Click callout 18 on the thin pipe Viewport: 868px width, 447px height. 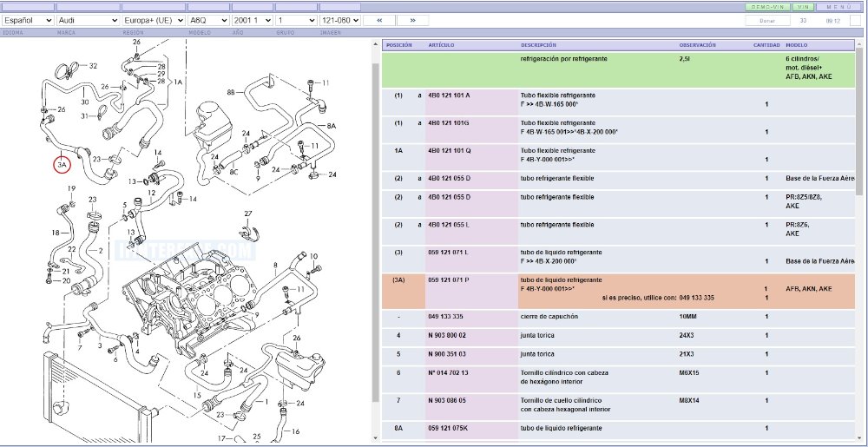(x=55, y=233)
